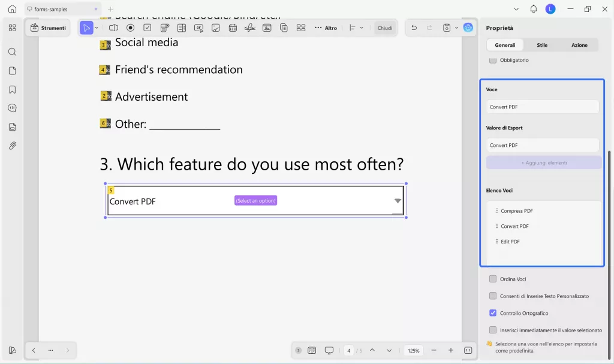
Task: Select the digital signature box tool
Action: pos(267,28)
